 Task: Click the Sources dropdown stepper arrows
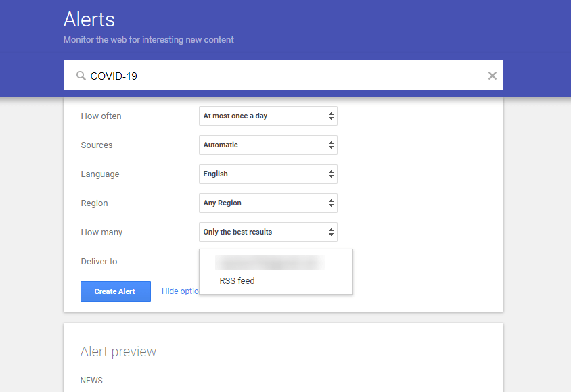point(329,145)
